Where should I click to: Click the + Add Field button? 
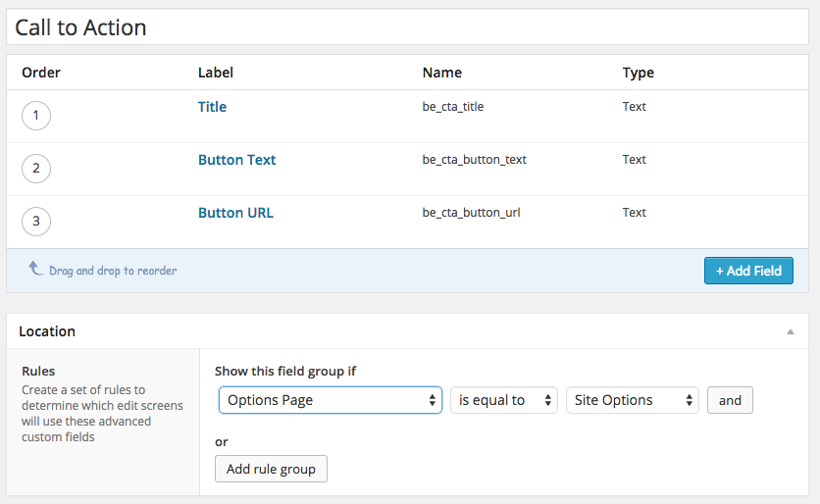coord(748,271)
